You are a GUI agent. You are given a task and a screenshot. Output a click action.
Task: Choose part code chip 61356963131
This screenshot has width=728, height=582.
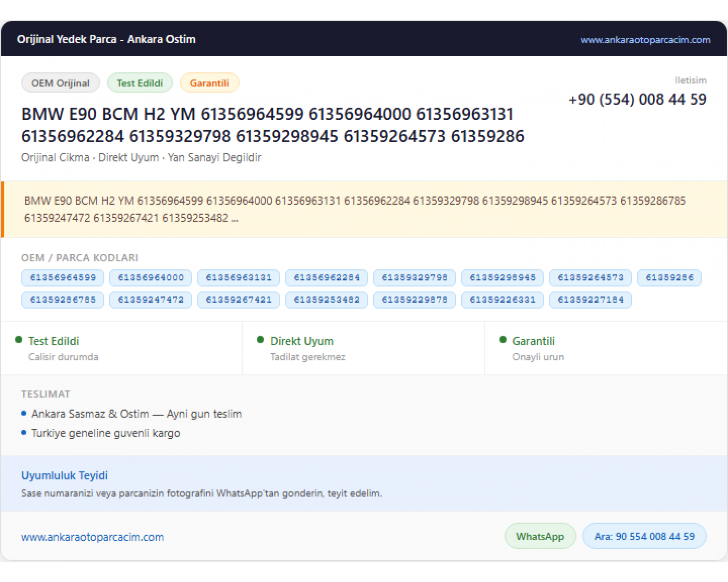[239, 277]
